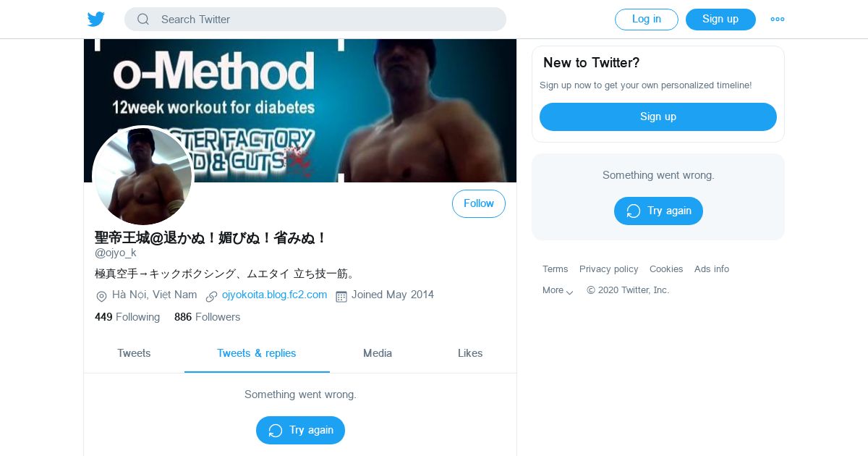
Task: Switch to the Tweets tab
Action: [x=134, y=353]
